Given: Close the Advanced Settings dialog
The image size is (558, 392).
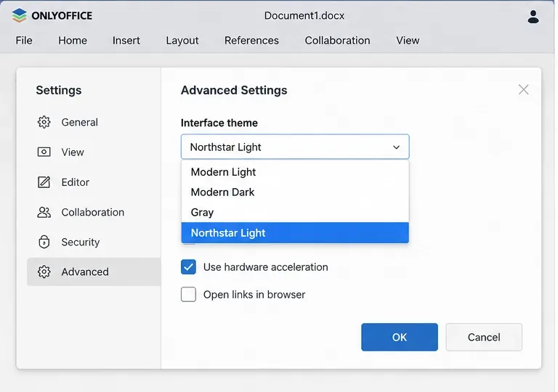Looking at the screenshot, I should pyautogui.click(x=523, y=89).
